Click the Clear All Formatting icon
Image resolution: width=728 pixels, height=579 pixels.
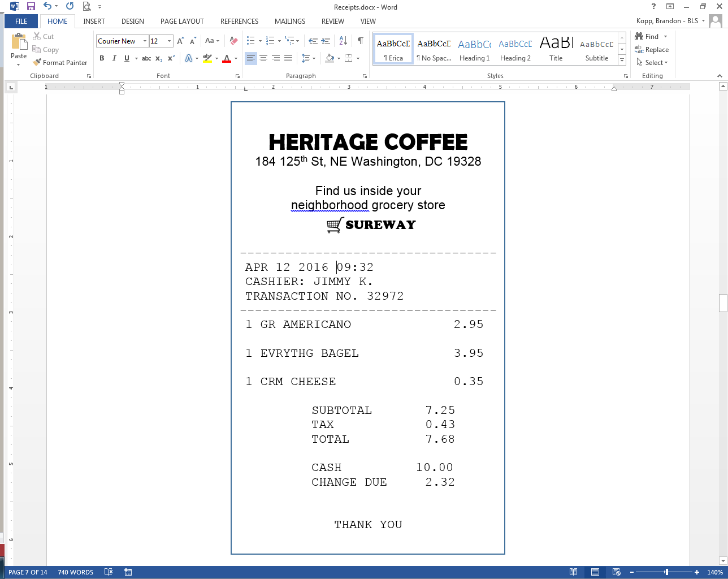coord(233,41)
